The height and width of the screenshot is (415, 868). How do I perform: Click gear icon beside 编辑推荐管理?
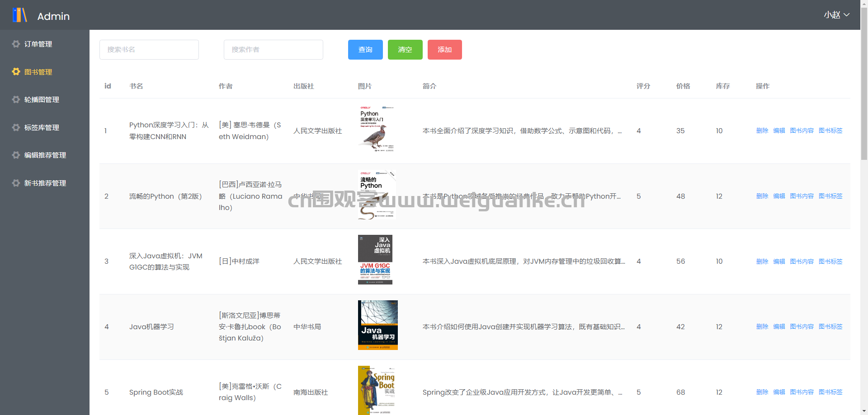pos(16,155)
